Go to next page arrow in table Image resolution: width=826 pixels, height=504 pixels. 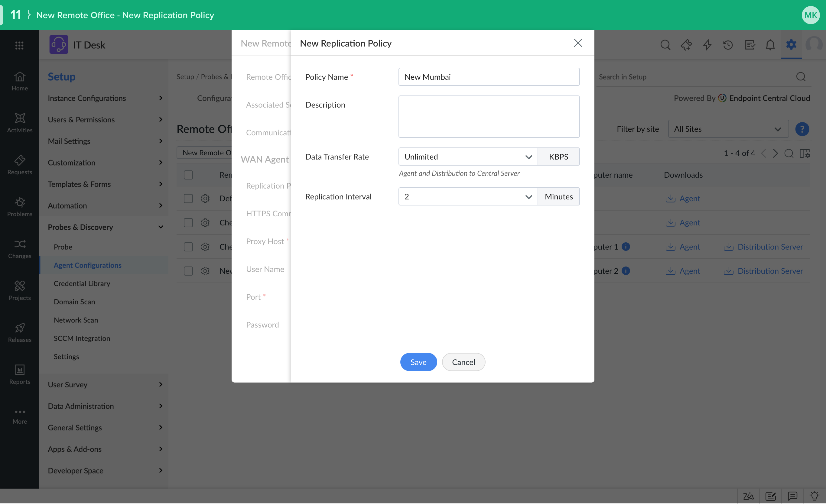tap(776, 153)
